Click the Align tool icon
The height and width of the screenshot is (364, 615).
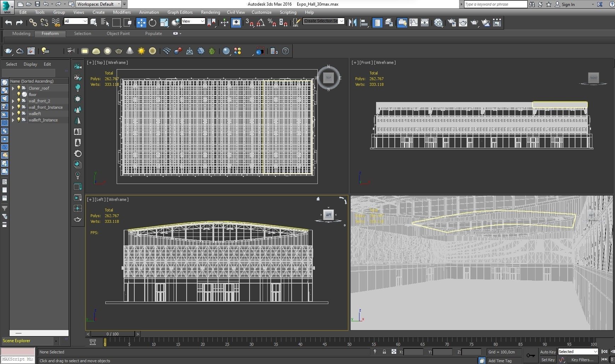364,23
